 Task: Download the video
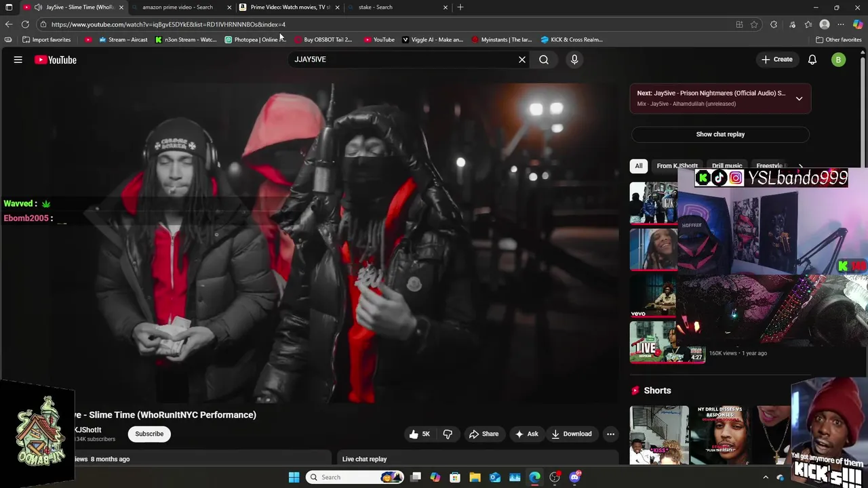572,434
